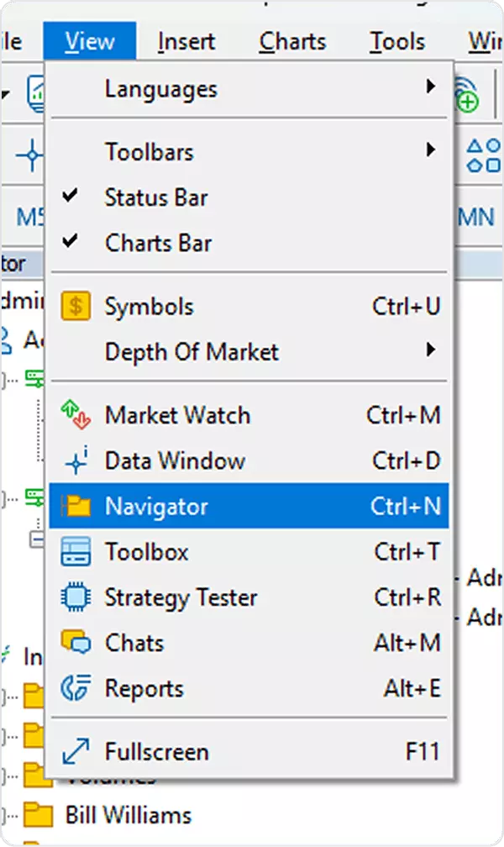Open the Tools menu
This screenshot has height=847, width=504.
click(x=397, y=41)
